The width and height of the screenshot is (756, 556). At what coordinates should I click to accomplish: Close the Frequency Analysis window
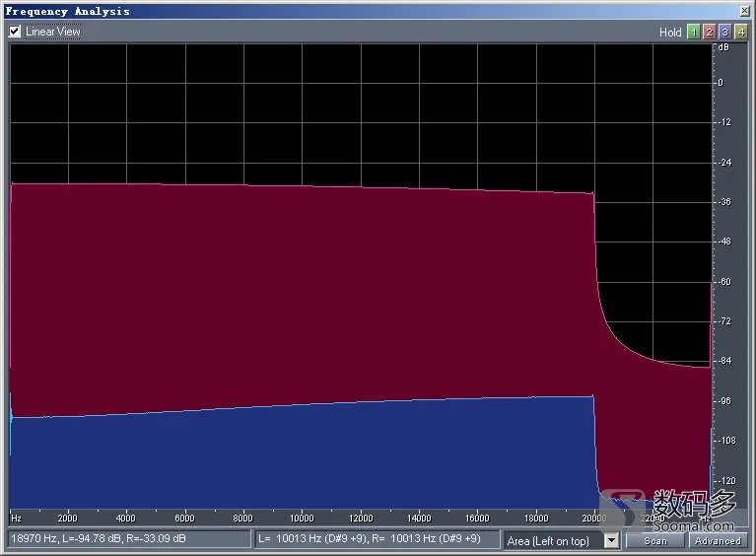pos(744,11)
